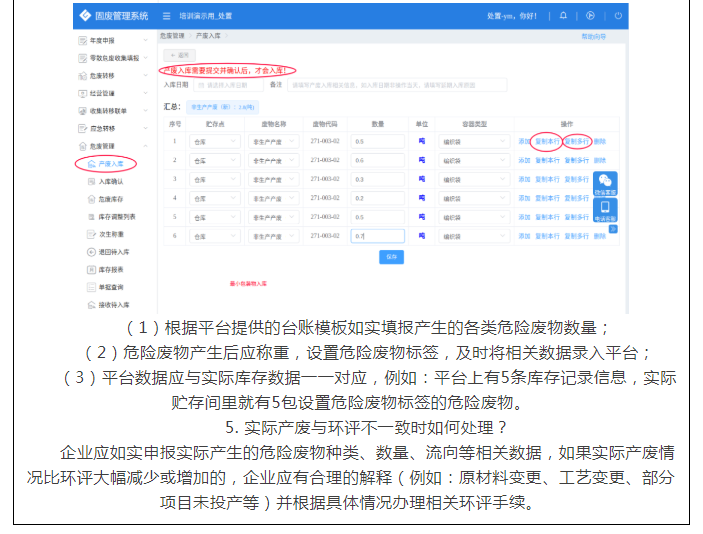Screen dimensions: 703x534
Task: Click the hamburger menu collapse icon
Action: click(166, 16)
